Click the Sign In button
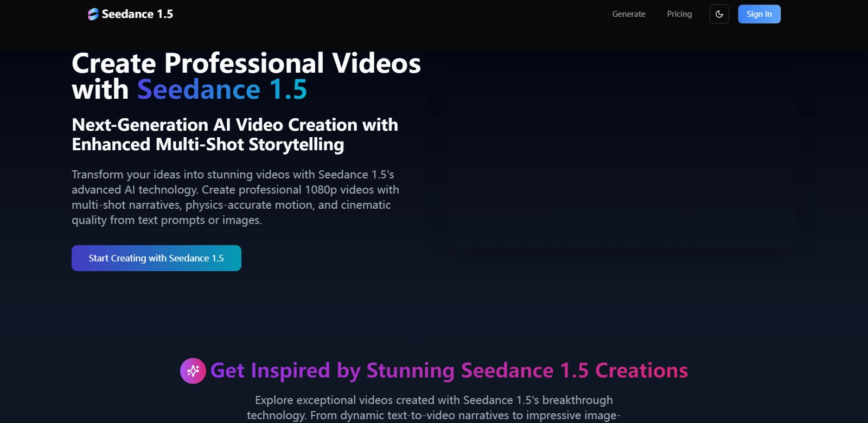This screenshot has height=423, width=868. 759,14
